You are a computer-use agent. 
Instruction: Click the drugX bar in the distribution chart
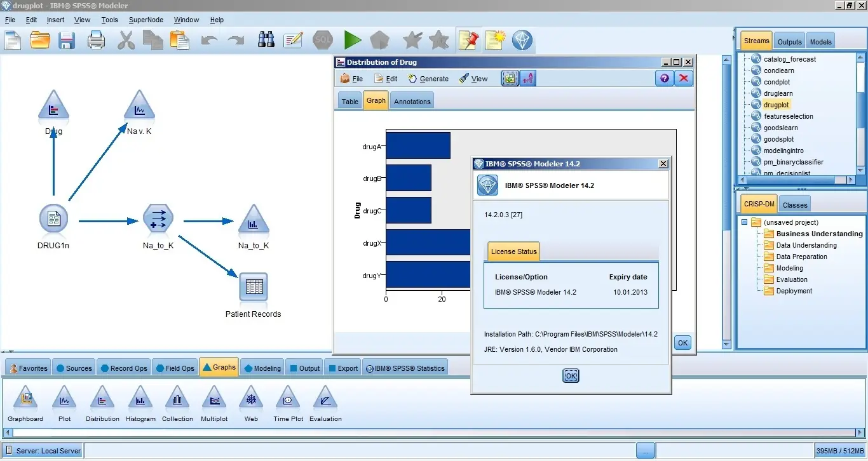[428, 243]
